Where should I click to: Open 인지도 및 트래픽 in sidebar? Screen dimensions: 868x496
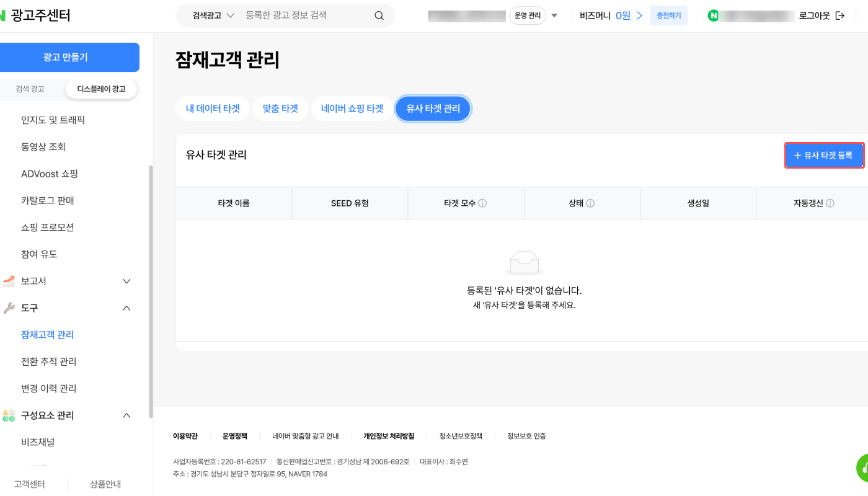(53, 120)
